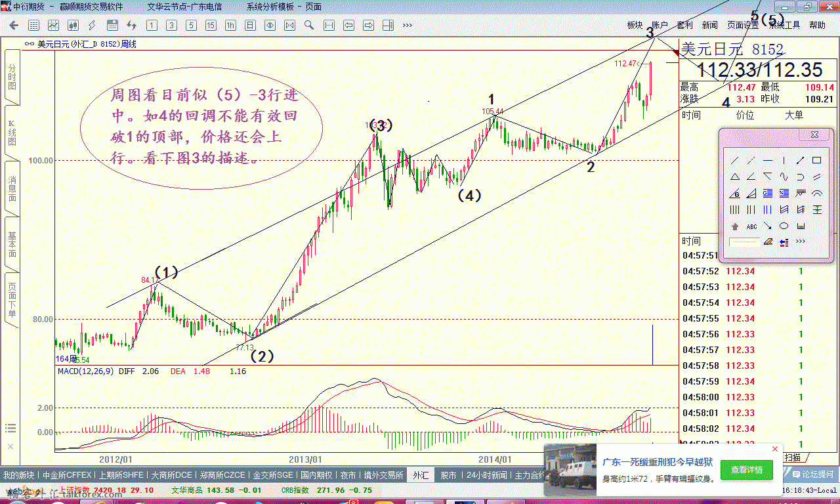Open the 套利 menu

point(684,25)
